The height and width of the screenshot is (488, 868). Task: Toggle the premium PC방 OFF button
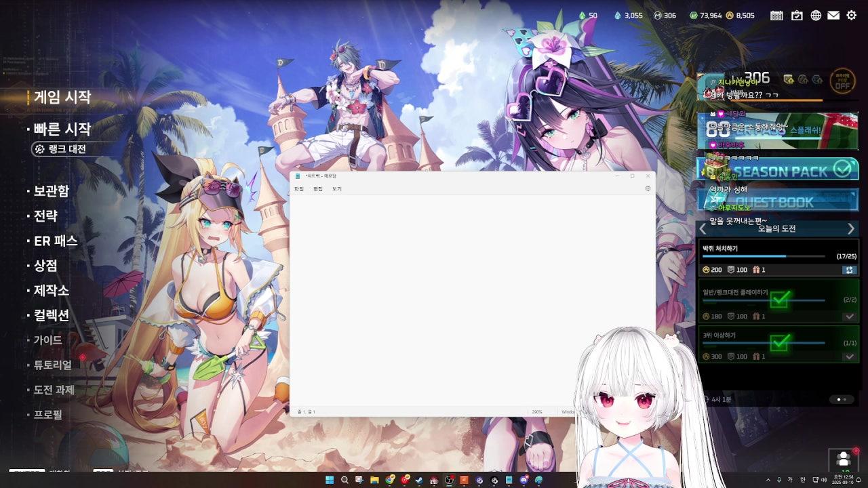pyautogui.click(x=842, y=81)
